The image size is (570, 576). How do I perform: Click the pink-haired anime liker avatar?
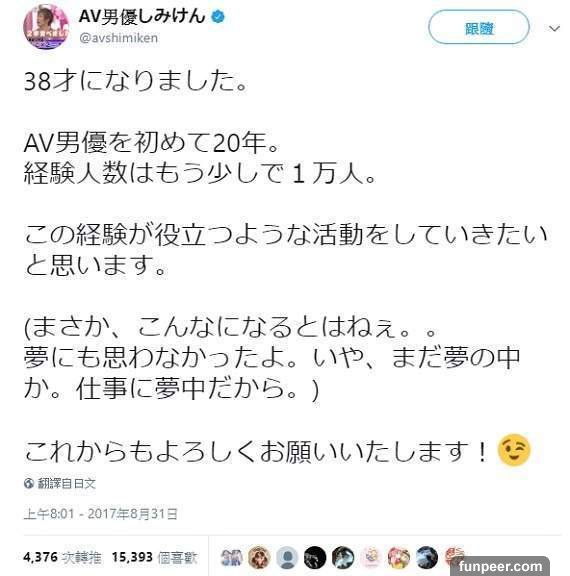pyautogui.click(x=399, y=557)
